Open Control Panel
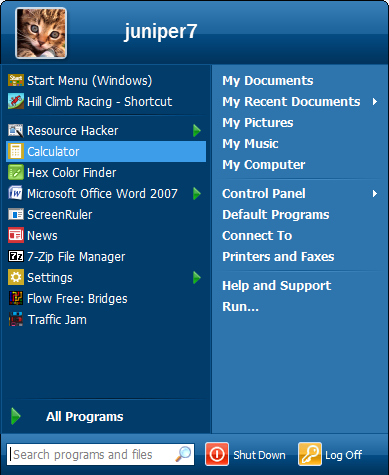 coord(264,193)
